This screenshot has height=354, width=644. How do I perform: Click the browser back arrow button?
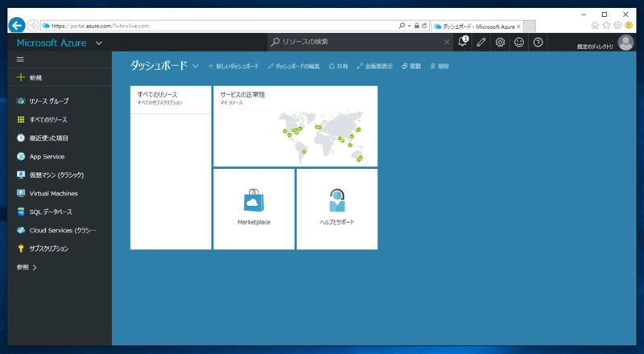coord(16,26)
